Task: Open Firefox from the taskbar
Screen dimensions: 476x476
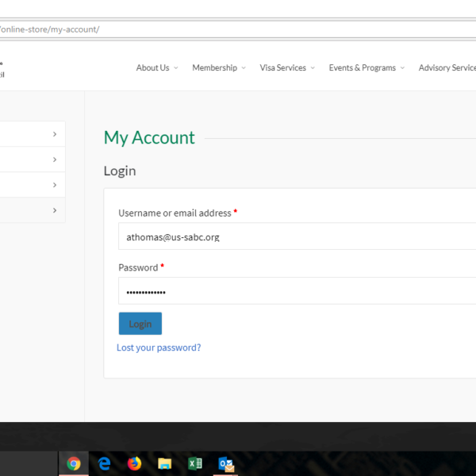Action: coord(134,464)
